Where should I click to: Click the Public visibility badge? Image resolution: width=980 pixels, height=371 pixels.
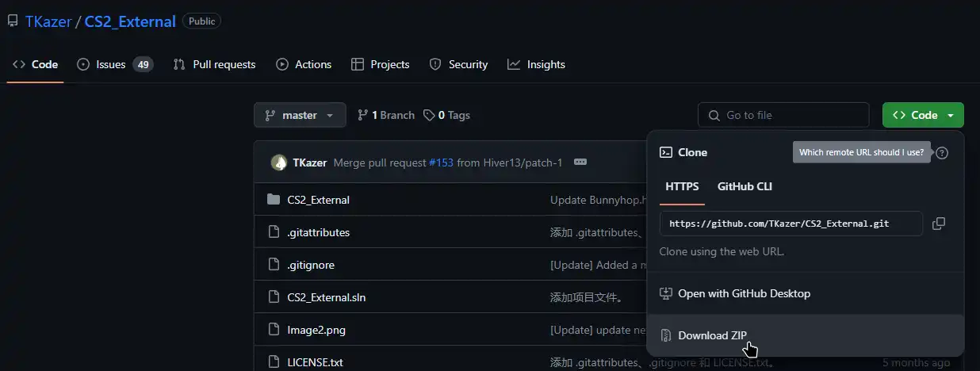coord(201,21)
